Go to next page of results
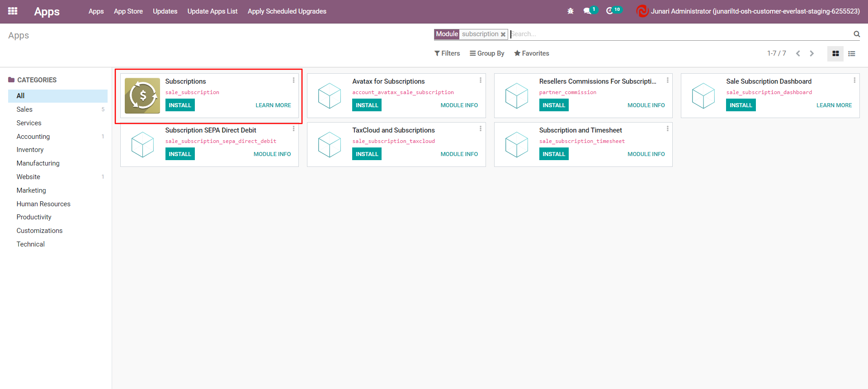 [x=812, y=53]
